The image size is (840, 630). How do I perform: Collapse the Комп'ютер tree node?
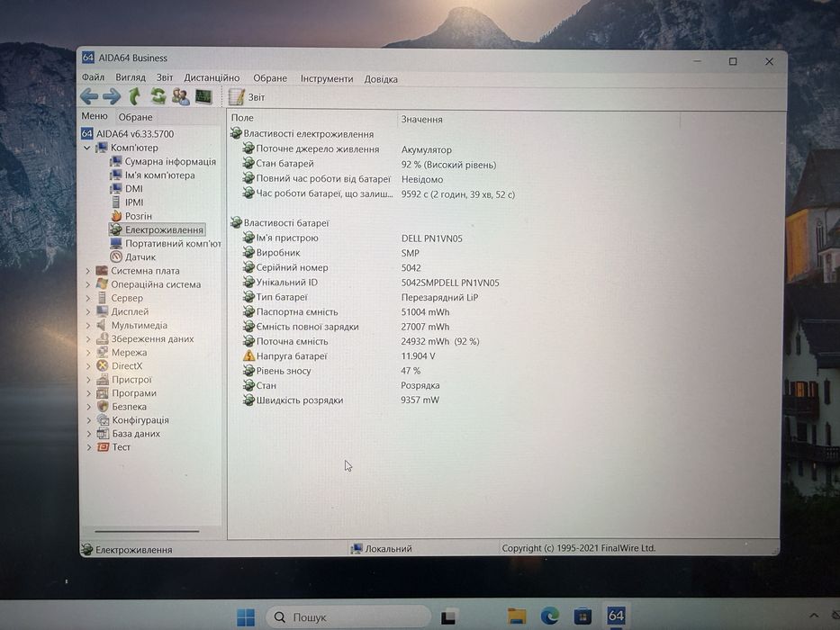pyautogui.click(x=87, y=148)
